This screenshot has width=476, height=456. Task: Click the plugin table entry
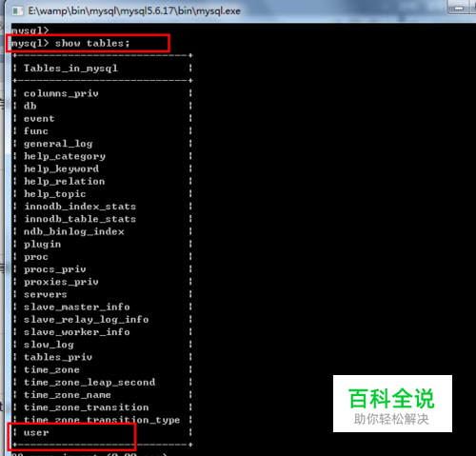click(42, 245)
